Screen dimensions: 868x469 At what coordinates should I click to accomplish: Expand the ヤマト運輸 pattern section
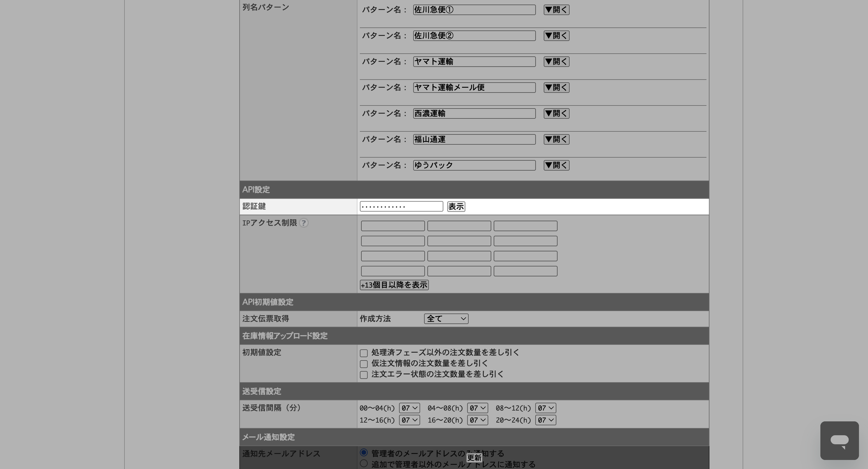pyautogui.click(x=556, y=62)
